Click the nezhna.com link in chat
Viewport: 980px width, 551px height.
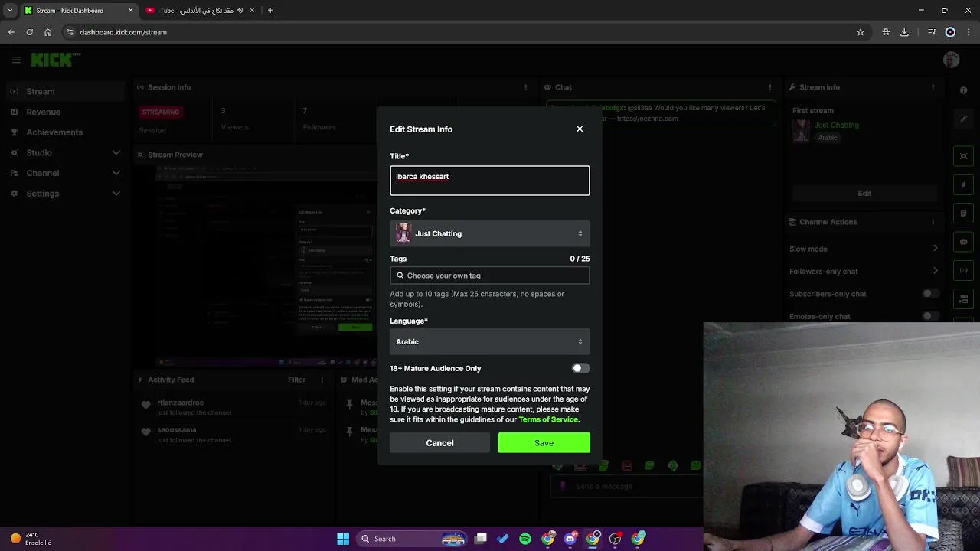pos(647,119)
